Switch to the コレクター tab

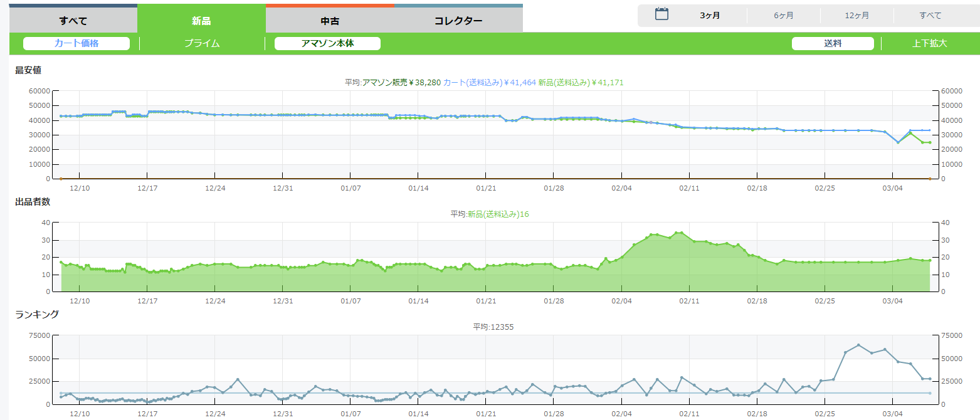tap(458, 21)
